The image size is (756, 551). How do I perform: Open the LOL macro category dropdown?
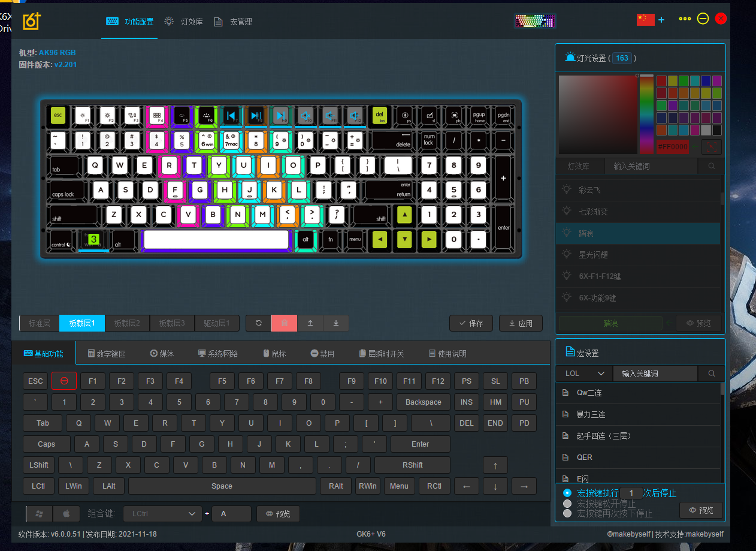584,374
